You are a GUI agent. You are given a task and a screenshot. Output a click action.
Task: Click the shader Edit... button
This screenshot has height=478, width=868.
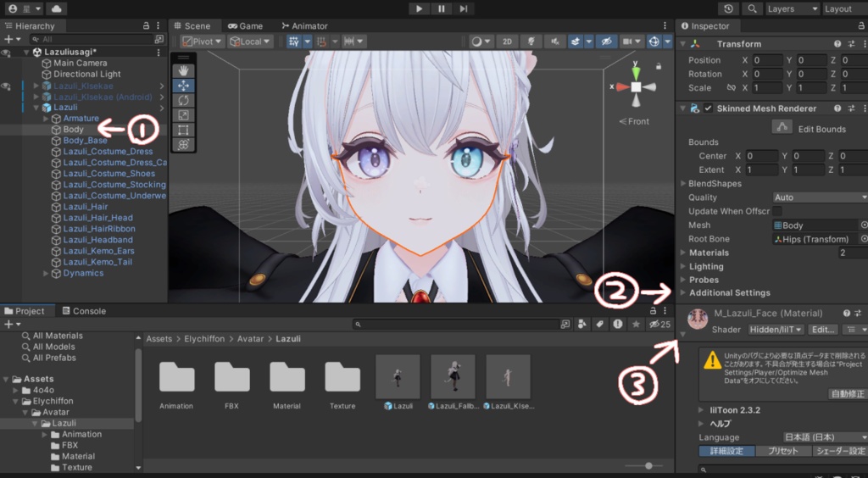point(822,330)
